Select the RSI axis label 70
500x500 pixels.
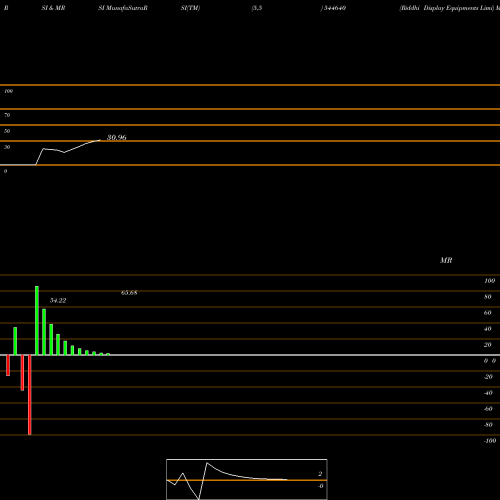coord(7,115)
